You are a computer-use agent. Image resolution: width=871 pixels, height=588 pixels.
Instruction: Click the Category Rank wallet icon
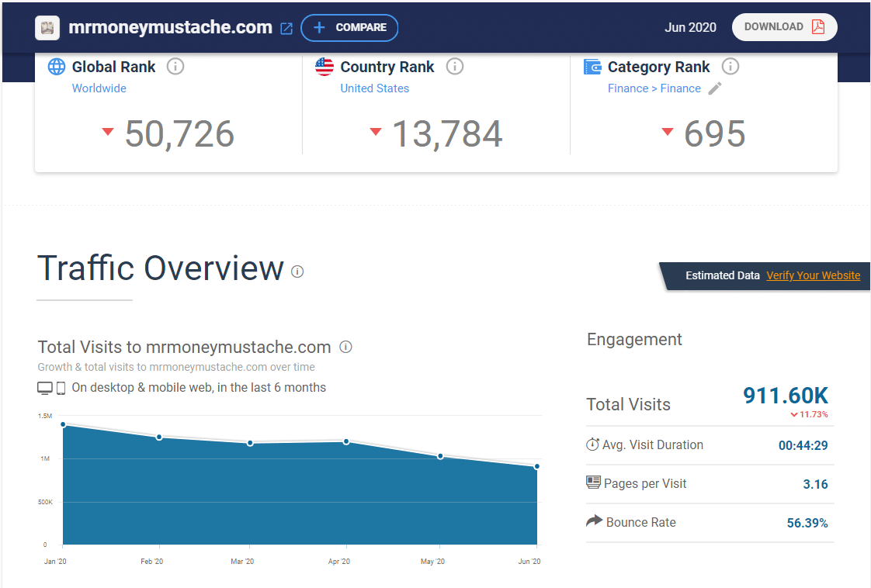tap(592, 67)
